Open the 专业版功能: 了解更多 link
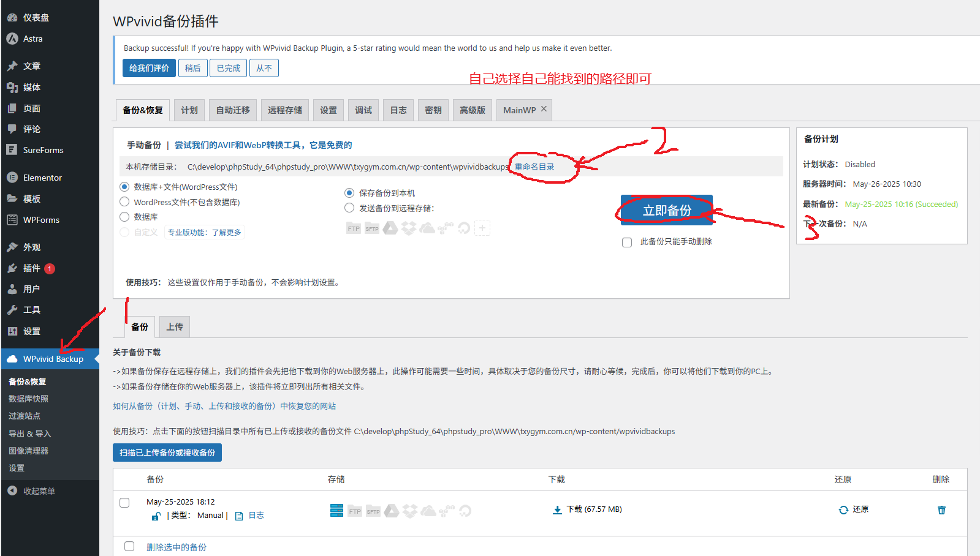This screenshot has height=556, width=980. 205,233
